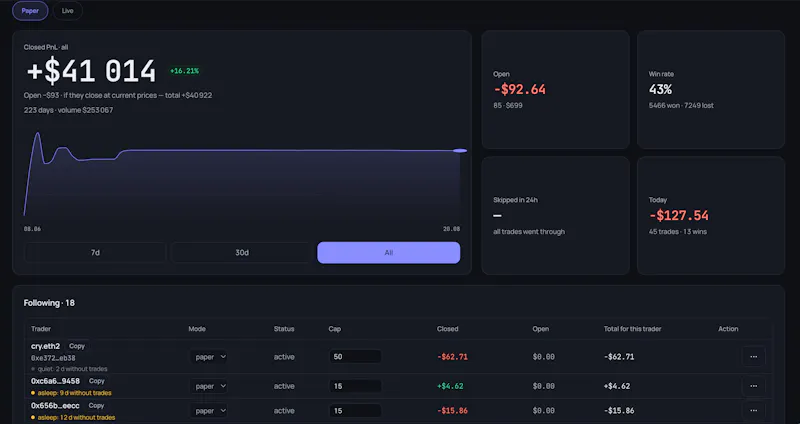Click the 0xc6a6...9458 trader name
The height and width of the screenshot is (424, 800).
coord(55,381)
